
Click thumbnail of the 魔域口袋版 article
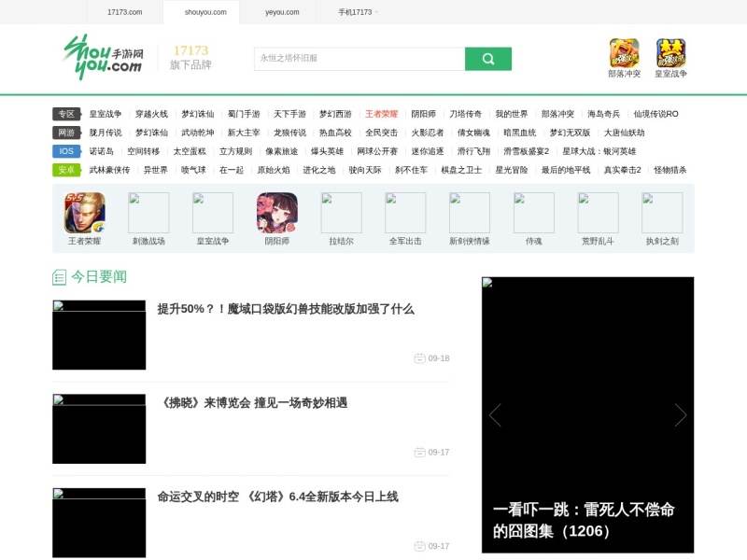coord(99,335)
